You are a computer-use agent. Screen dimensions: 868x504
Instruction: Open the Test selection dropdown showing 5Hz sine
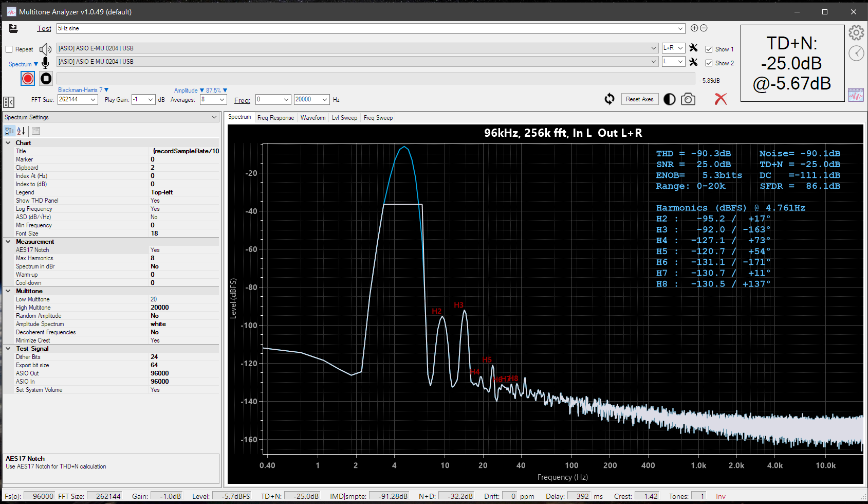coord(371,28)
